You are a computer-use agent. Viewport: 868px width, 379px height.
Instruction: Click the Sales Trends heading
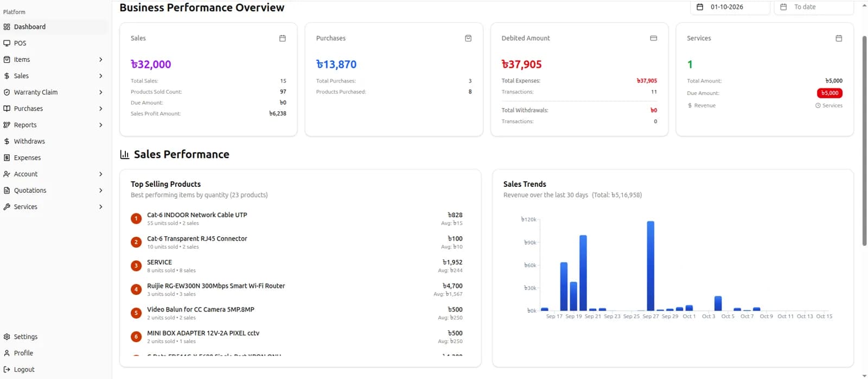click(525, 184)
